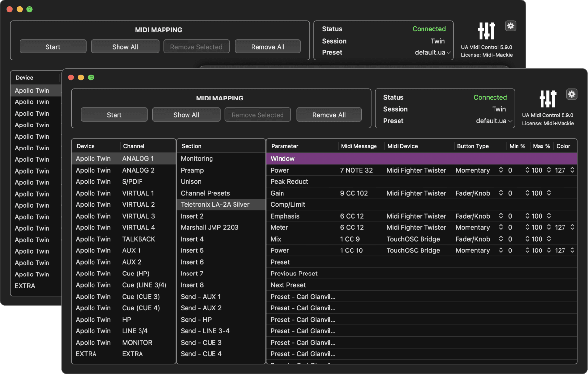Open settings gear in front window

(x=572, y=94)
